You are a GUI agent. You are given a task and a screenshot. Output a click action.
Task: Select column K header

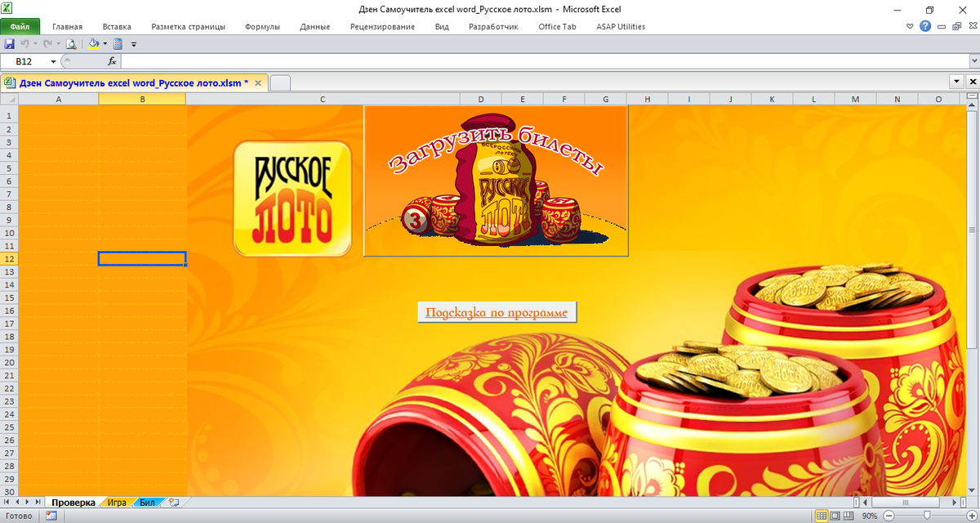pyautogui.click(x=772, y=99)
